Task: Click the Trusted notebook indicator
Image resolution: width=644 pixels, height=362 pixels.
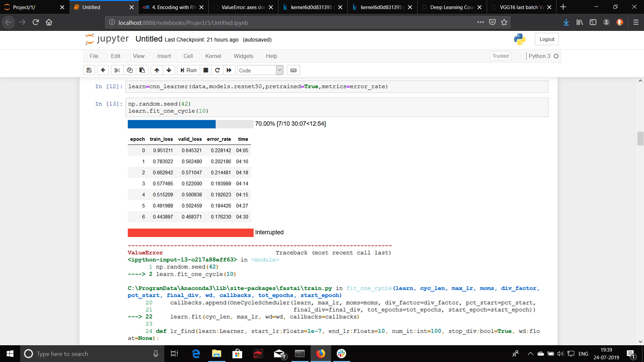Action: coord(500,56)
